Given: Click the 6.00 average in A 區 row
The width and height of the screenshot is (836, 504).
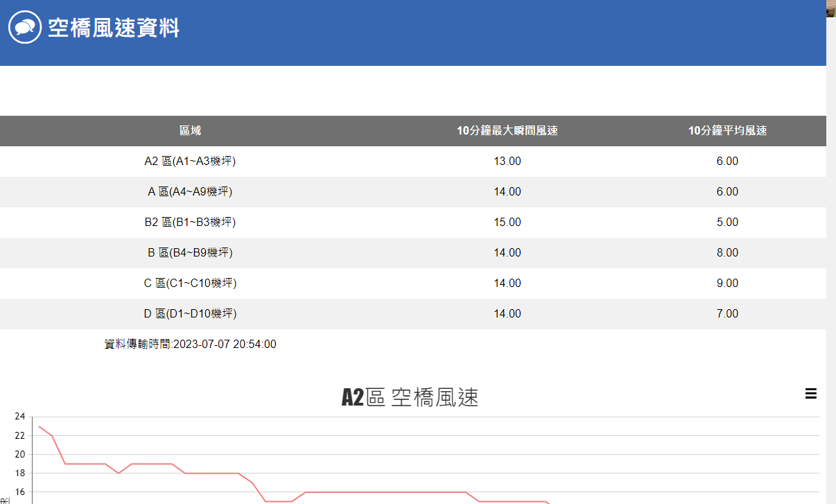Looking at the screenshot, I should 727,192.
